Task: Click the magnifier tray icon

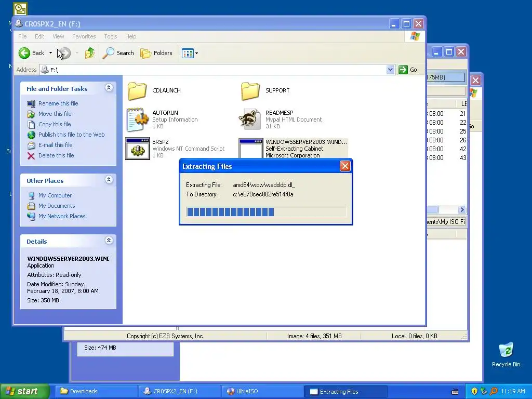Action: click(494, 392)
